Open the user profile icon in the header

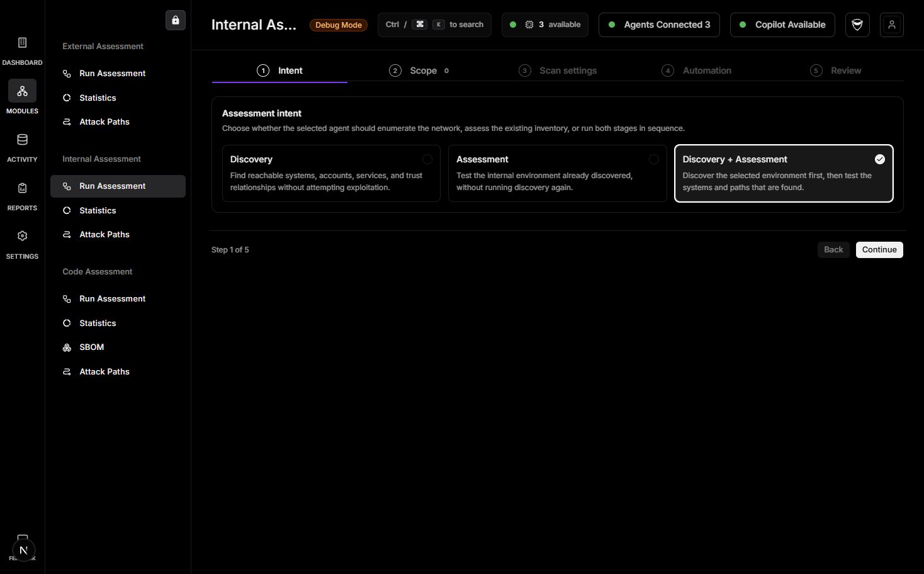click(x=892, y=25)
